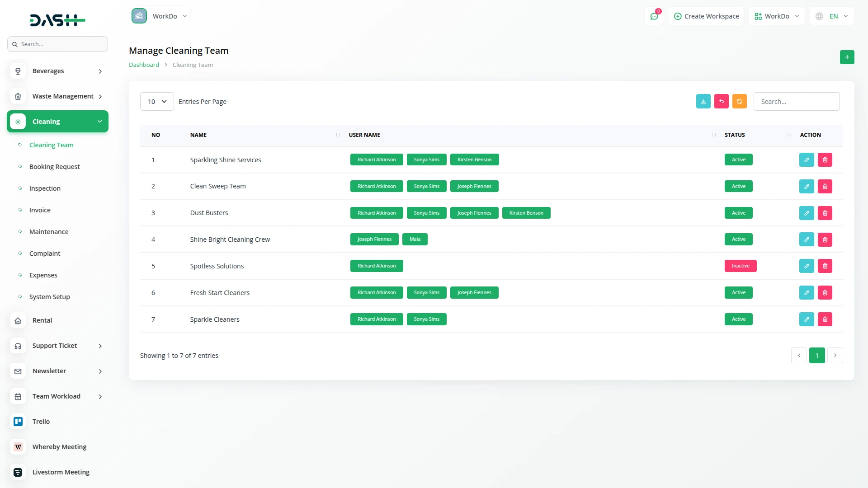The image size is (868, 488).
Task: Follow the Dashboard breadcrumb link
Action: pos(144,65)
